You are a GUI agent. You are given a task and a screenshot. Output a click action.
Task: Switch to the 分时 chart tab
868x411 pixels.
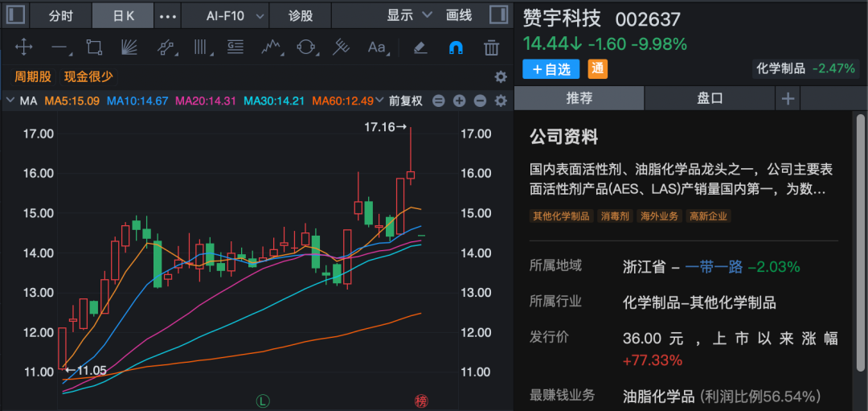60,15
